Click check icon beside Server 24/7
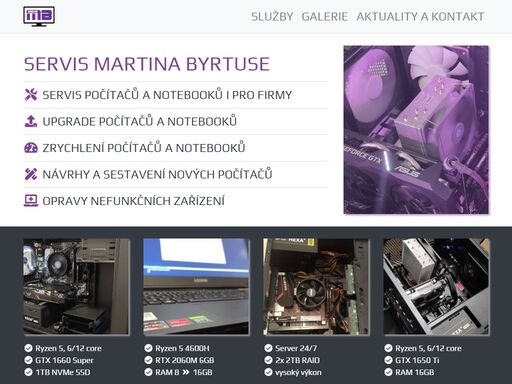512x384 pixels. point(268,348)
